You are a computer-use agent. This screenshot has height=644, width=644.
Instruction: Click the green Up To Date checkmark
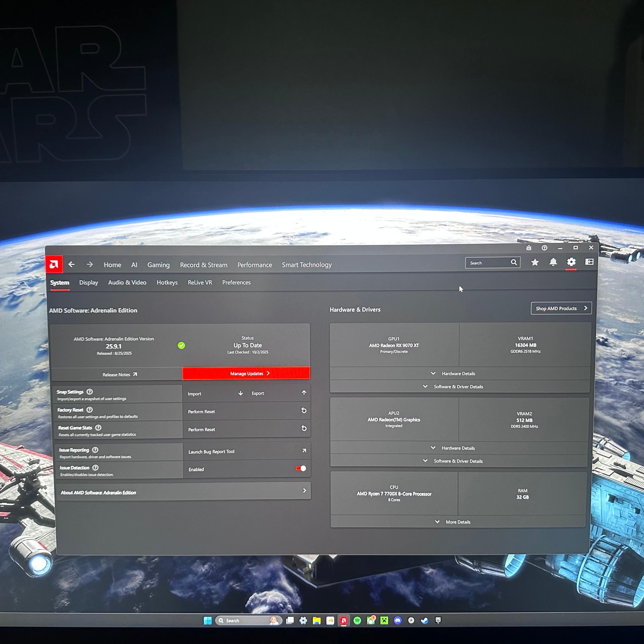[181, 345]
